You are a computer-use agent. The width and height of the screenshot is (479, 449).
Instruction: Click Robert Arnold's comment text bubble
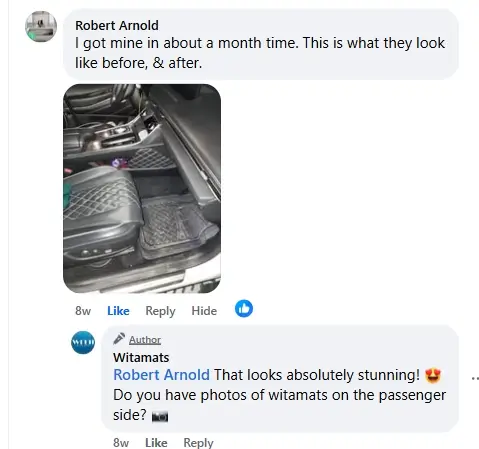click(x=261, y=44)
